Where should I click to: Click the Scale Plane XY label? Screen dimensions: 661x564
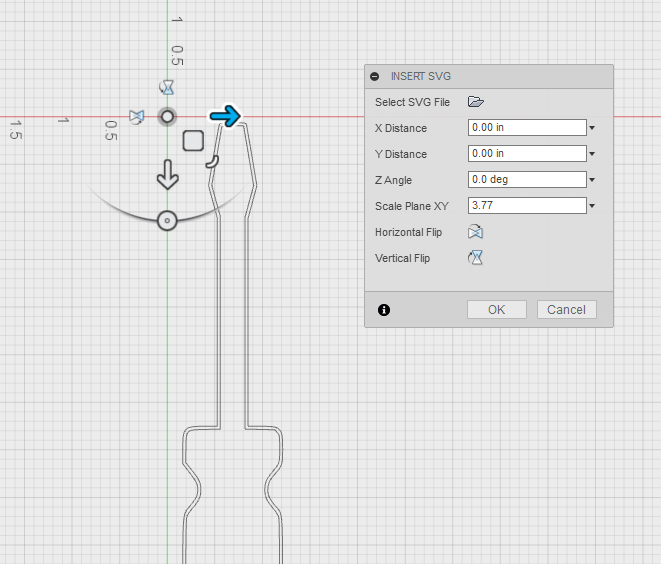tap(411, 206)
